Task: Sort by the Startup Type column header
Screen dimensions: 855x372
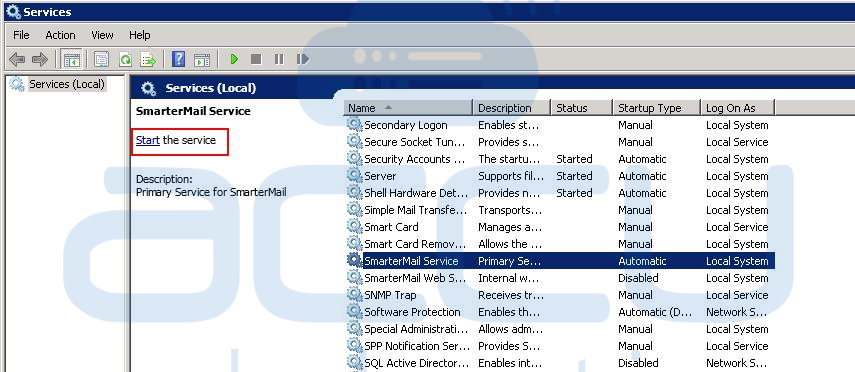Action: [656, 108]
